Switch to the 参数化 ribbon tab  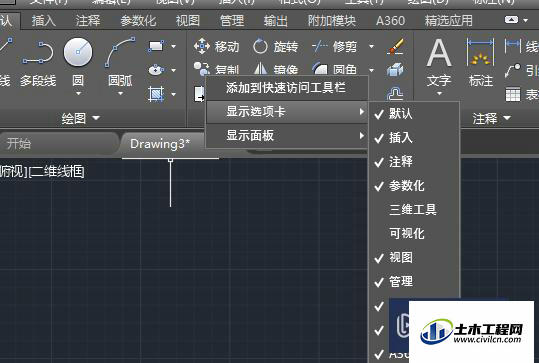138,21
